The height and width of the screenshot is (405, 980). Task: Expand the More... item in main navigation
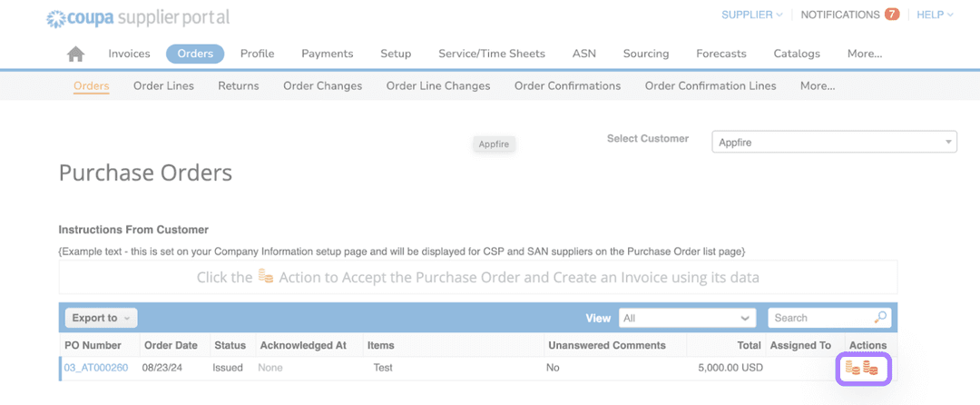pyautogui.click(x=865, y=54)
